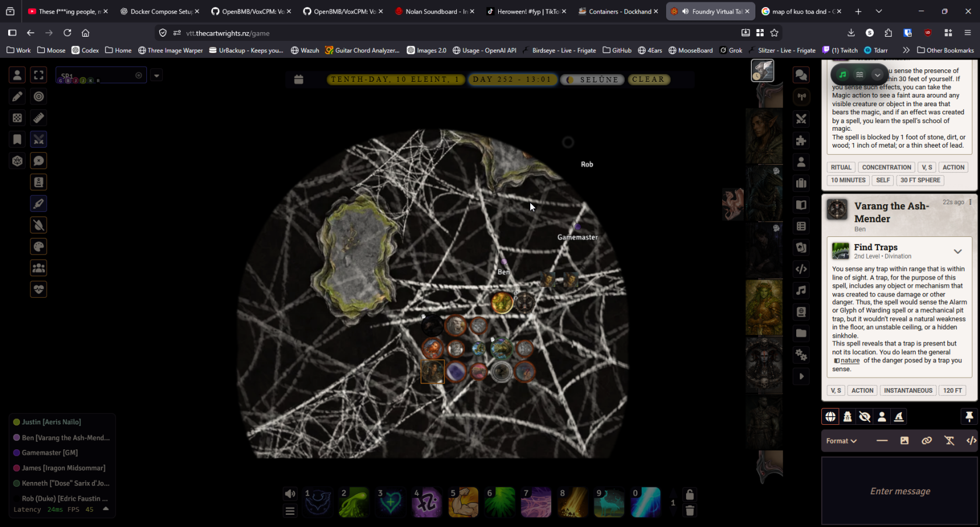Click the d20 dice icon in left toolbar

(17, 161)
